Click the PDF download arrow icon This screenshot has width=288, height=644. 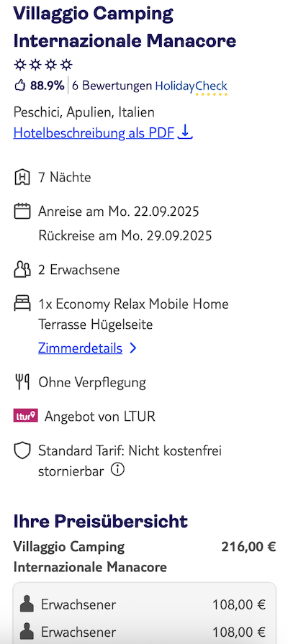(x=185, y=132)
